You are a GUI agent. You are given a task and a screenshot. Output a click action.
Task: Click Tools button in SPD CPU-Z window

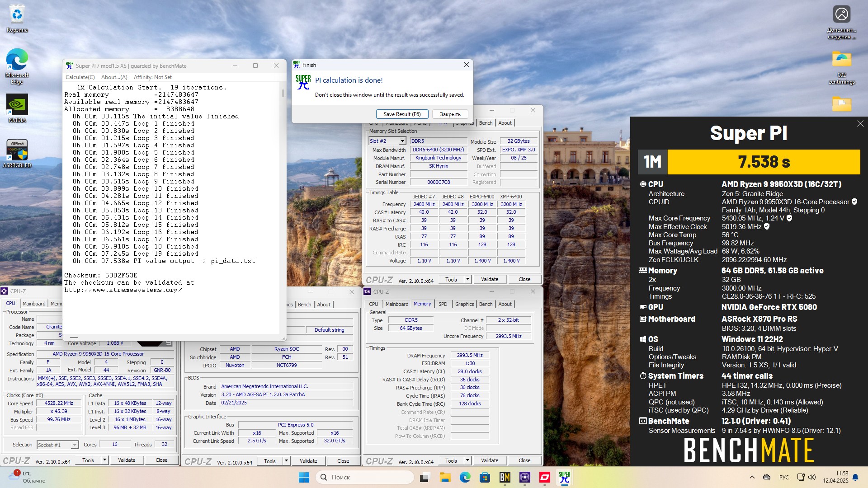pyautogui.click(x=451, y=279)
